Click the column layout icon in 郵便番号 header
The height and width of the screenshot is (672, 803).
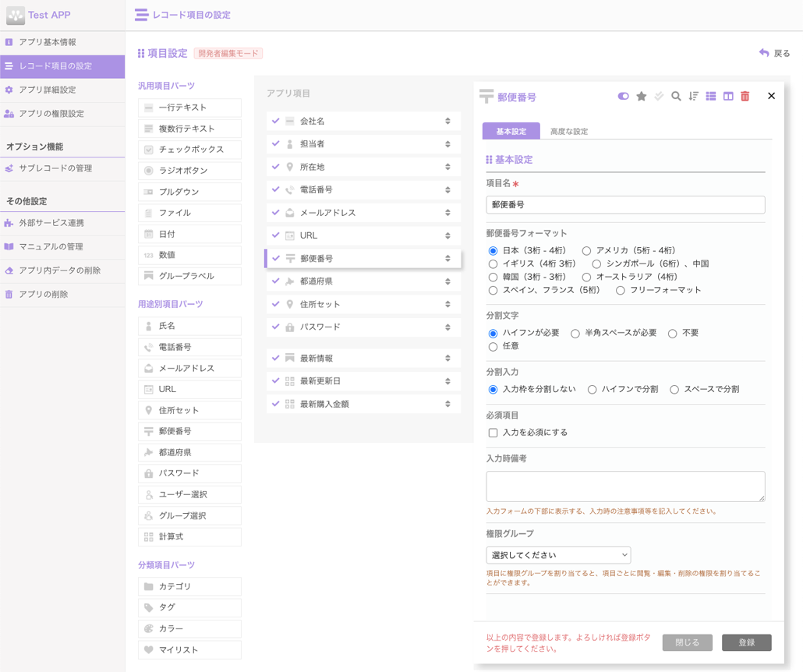coord(728,97)
